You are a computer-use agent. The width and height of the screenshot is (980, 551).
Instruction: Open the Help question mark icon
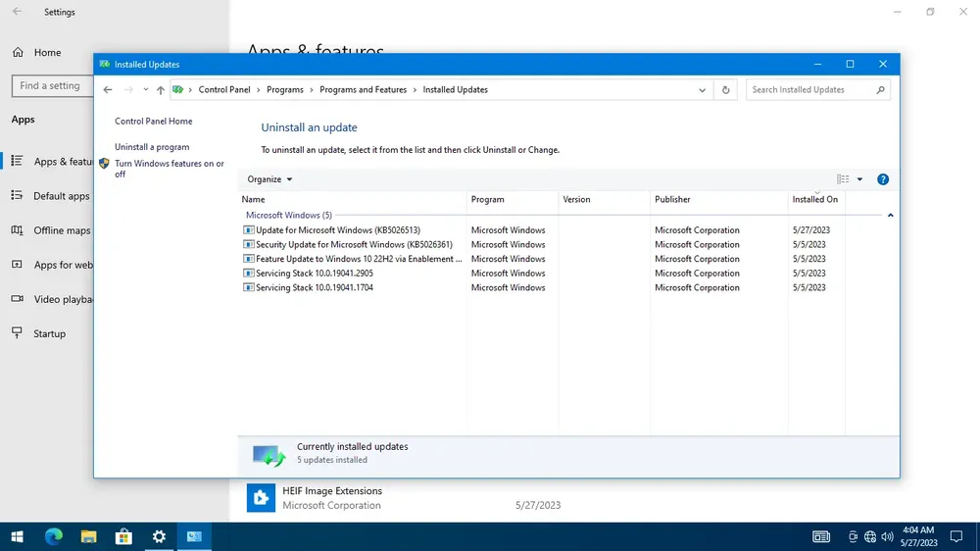[x=882, y=179]
